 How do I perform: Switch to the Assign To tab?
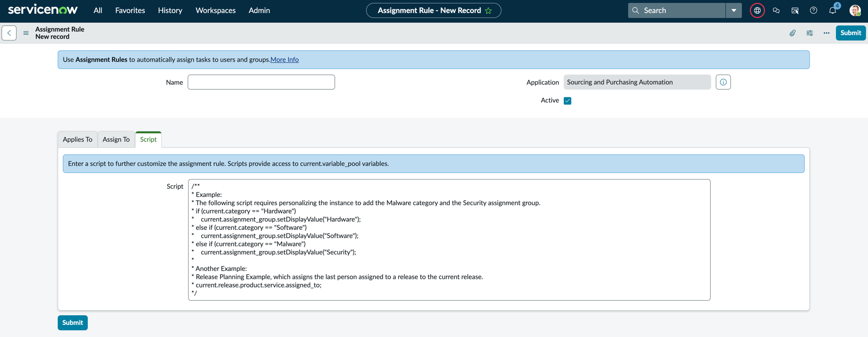[x=116, y=140]
